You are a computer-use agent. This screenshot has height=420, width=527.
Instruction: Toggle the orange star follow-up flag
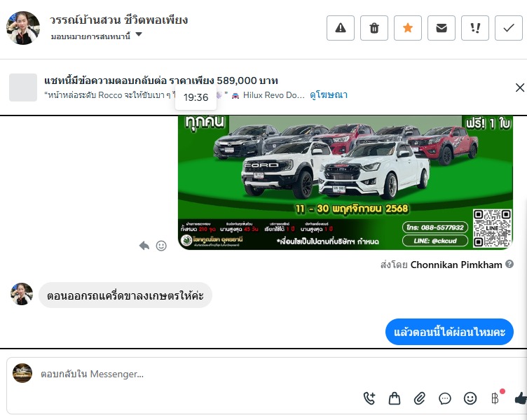pyautogui.click(x=408, y=28)
